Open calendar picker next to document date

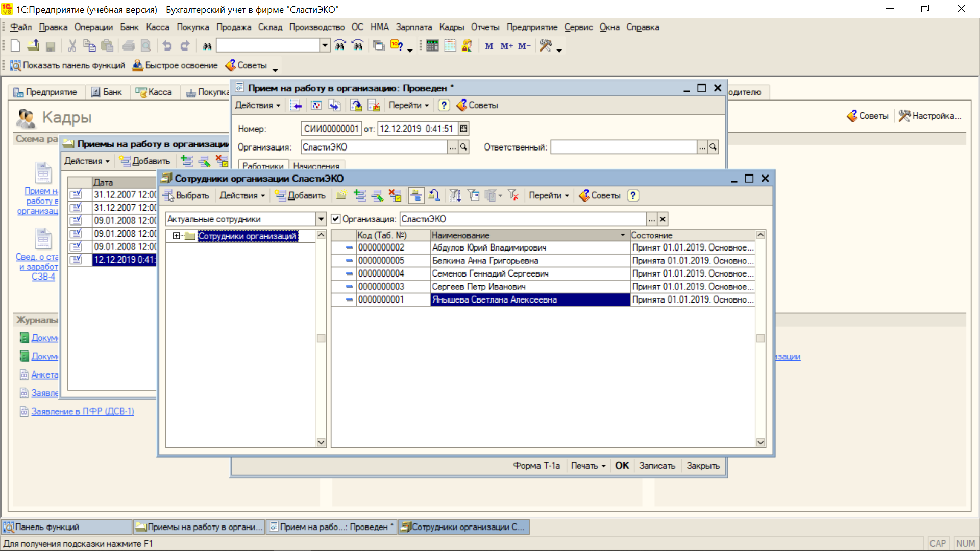point(463,129)
